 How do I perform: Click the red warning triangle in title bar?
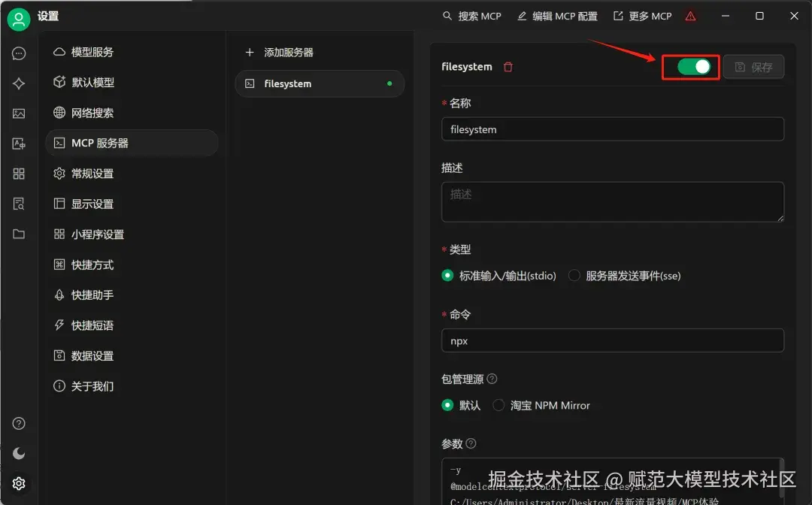(x=690, y=15)
